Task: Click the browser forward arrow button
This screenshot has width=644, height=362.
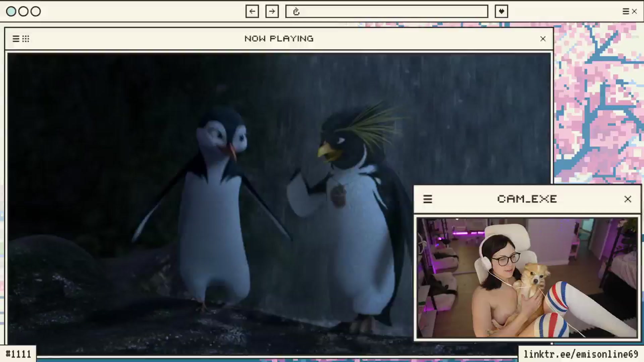Action: tap(272, 11)
